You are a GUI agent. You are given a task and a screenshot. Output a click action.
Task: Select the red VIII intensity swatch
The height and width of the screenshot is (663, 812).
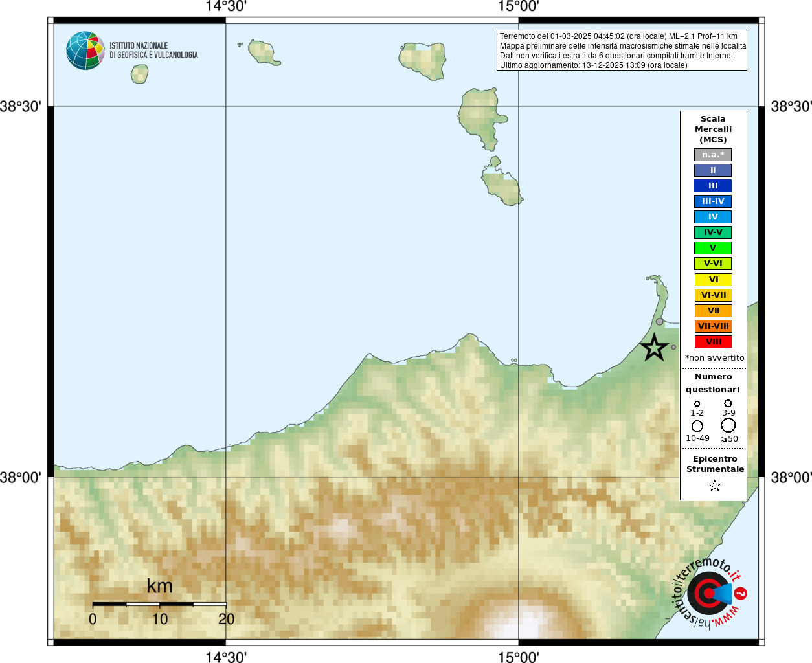coord(713,342)
